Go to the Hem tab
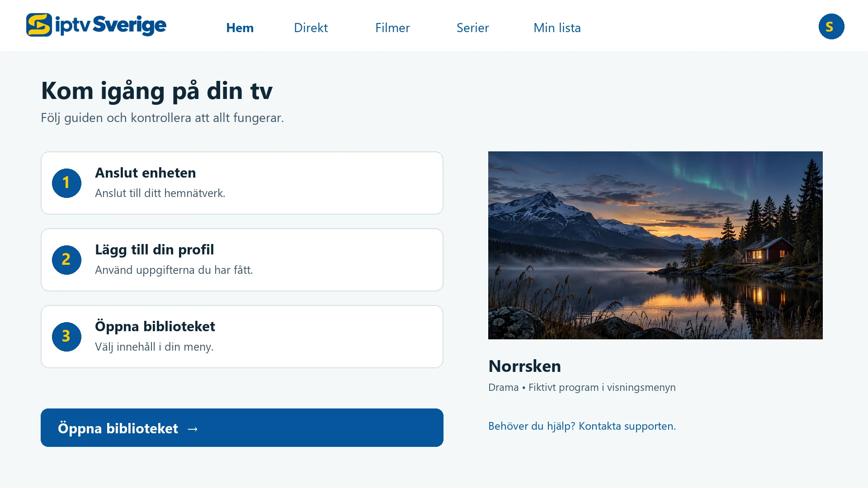 240,28
